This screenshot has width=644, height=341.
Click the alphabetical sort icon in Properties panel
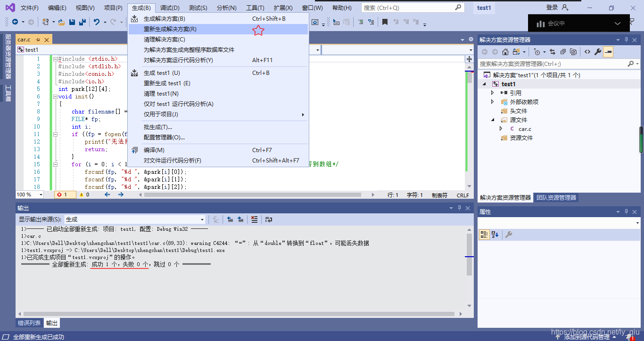[x=495, y=235]
